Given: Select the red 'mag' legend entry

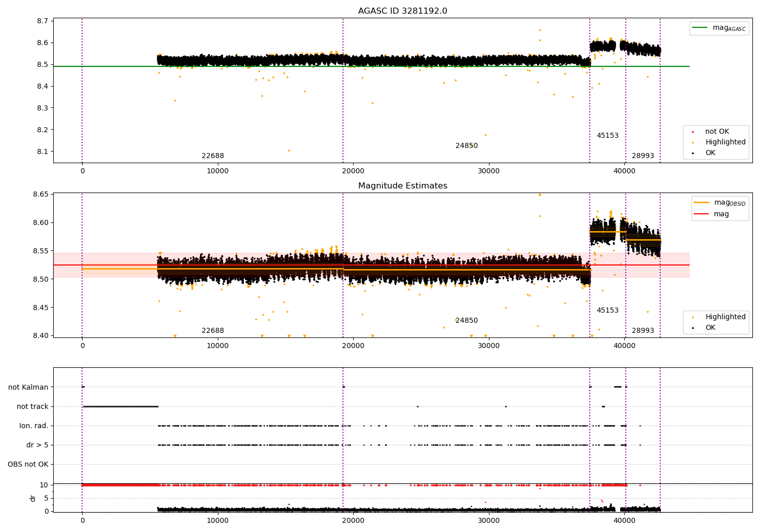Looking at the screenshot, I should pos(711,214).
